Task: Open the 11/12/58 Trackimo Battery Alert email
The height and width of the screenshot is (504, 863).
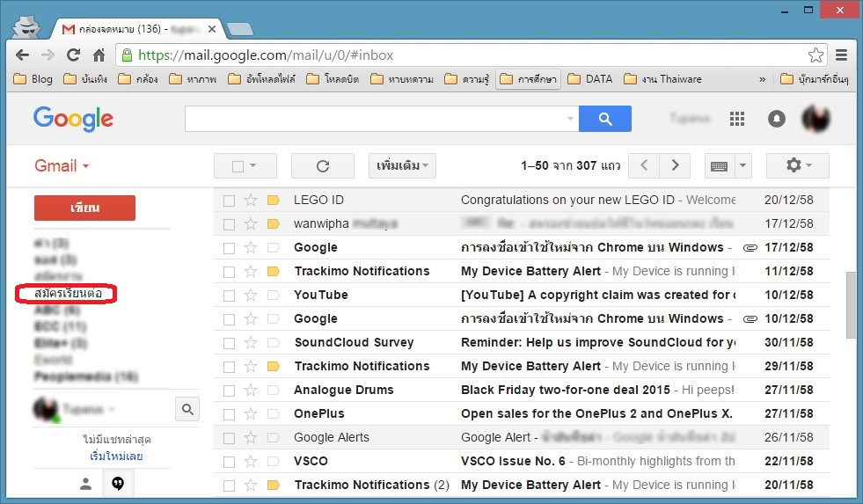Action: [x=521, y=271]
